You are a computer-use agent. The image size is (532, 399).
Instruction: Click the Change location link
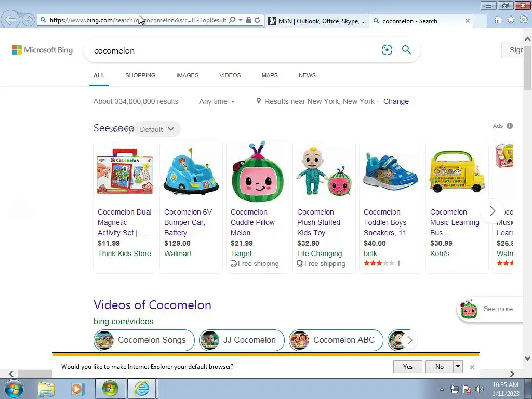coord(396,101)
